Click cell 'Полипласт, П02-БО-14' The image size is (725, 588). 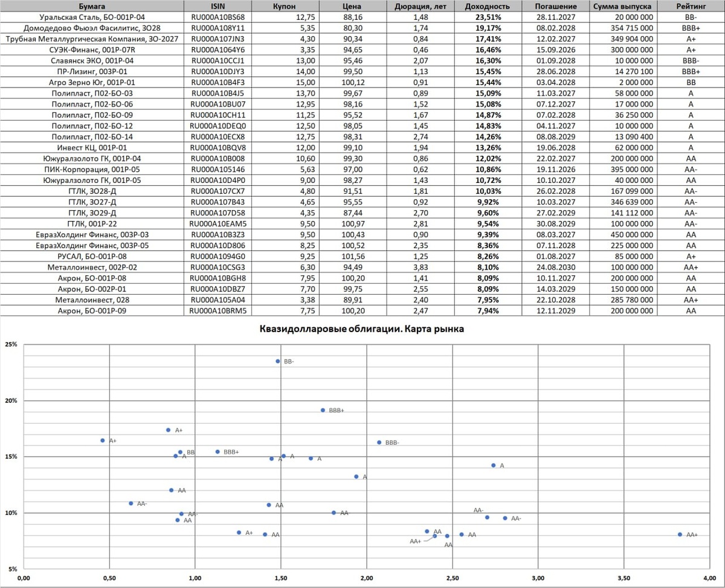click(92, 136)
